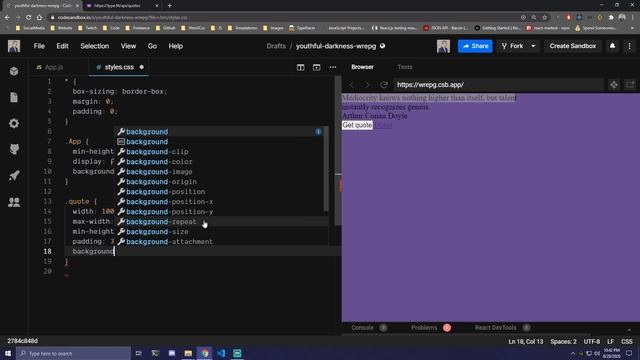Open the Console panel tab
Image resolution: width=640 pixels, height=360 pixels.
click(x=362, y=327)
